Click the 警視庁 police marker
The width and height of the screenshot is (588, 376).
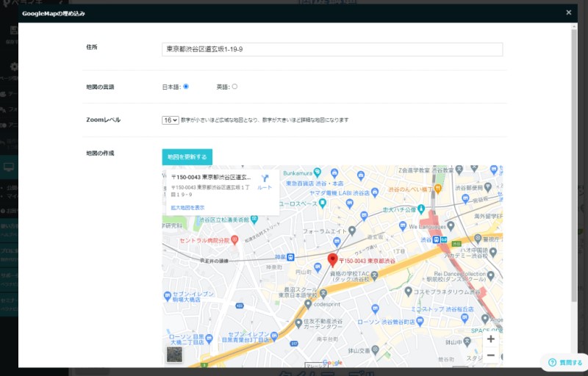pos(478,238)
